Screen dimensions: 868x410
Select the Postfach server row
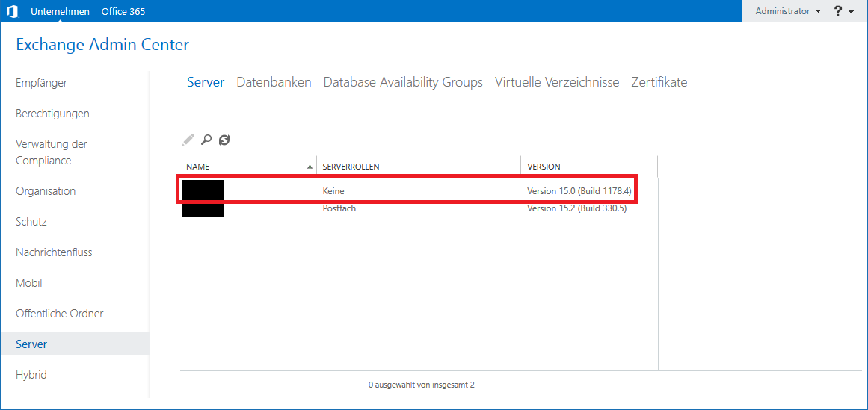pyautogui.click(x=407, y=208)
